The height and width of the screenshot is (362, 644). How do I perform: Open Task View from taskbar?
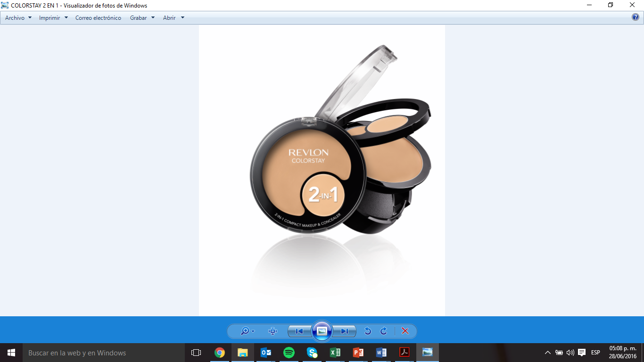pos(196,353)
